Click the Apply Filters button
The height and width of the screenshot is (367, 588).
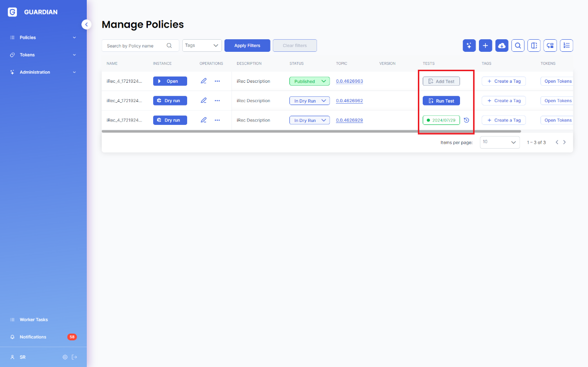click(x=247, y=46)
